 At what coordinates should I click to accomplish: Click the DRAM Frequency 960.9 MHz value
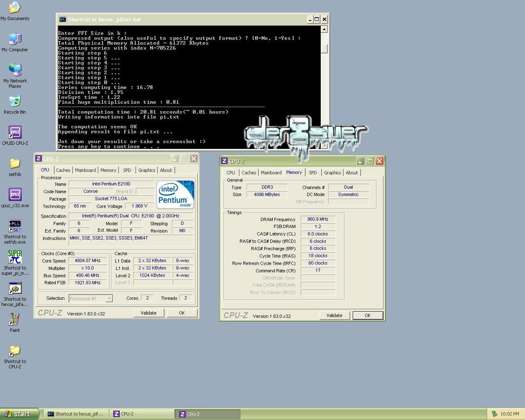click(318, 219)
